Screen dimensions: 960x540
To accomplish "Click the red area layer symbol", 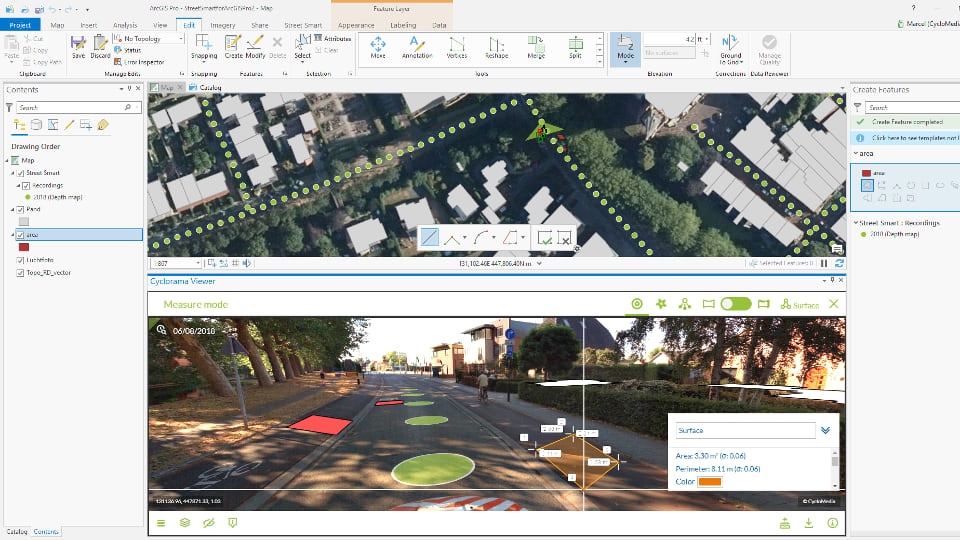I will click(x=24, y=247).
